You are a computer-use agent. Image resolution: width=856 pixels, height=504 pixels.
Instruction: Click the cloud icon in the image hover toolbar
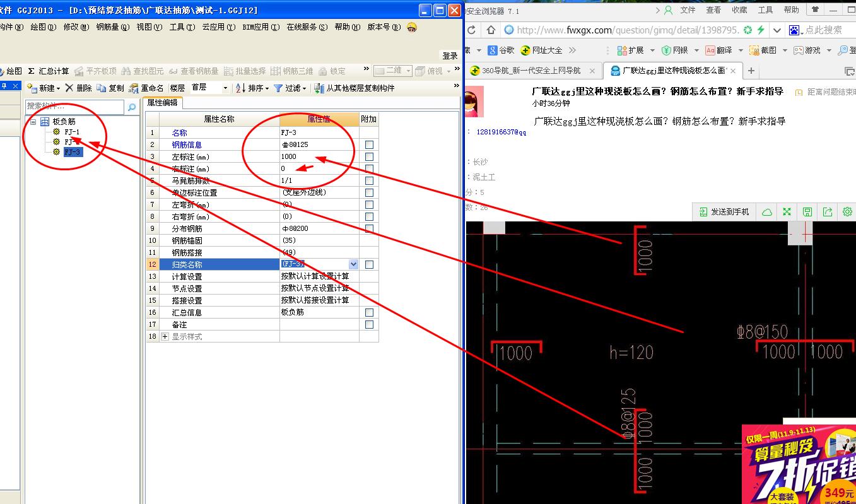[767, 212]
